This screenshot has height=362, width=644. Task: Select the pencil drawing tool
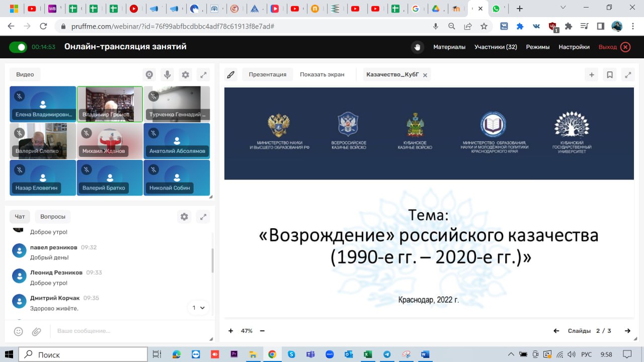coord(231,74)
